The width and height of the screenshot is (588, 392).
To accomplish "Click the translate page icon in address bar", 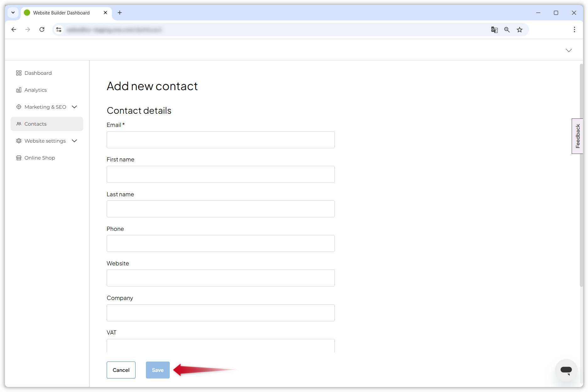I will 494,30.
